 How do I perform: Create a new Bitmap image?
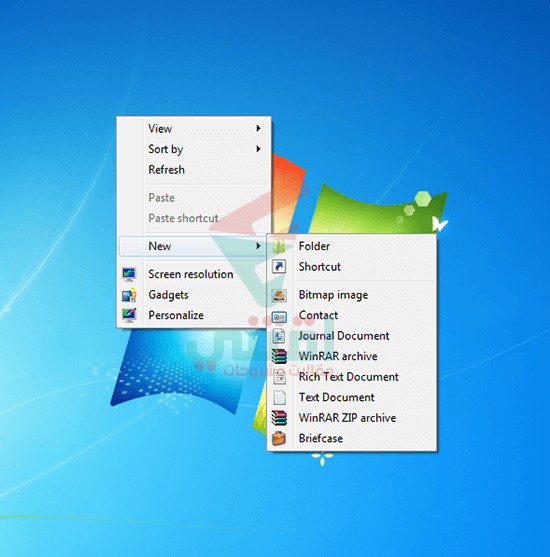click(352, 295)
